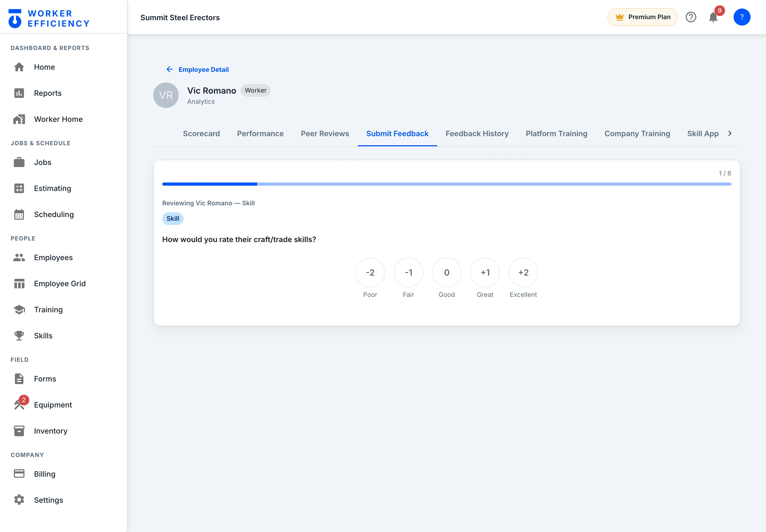Rate skills as +1 Great
Screen dimensions: 766x532
[x=485, y=272]
